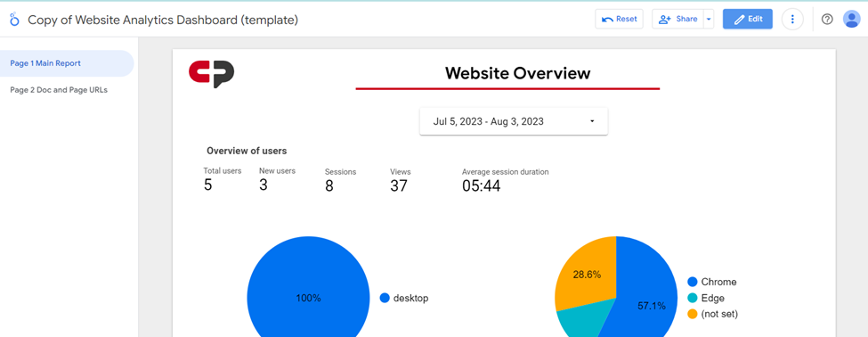The image size is (868, 337).
Task: Click the Website Overview heading
Action: [x=517, y=72]
